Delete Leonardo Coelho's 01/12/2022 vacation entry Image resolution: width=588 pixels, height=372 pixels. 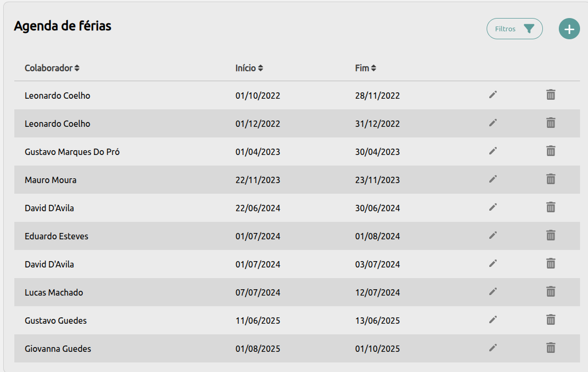click(x=551, y=123)
